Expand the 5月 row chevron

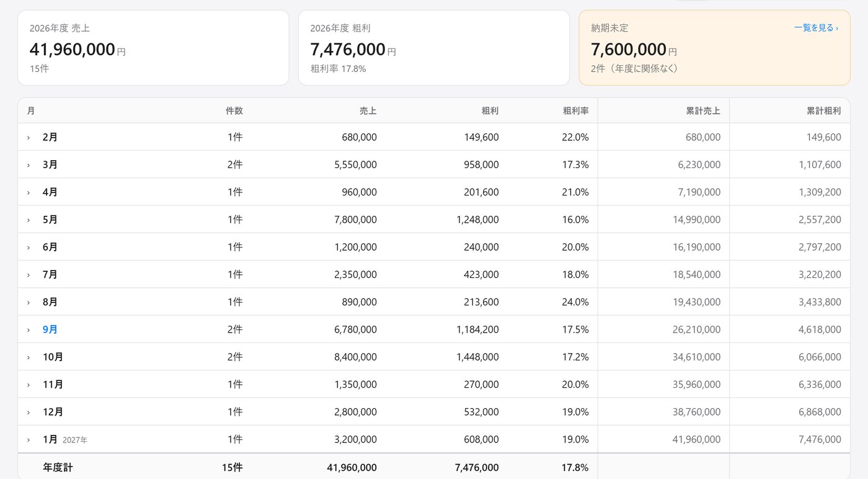tap(29, 220)
